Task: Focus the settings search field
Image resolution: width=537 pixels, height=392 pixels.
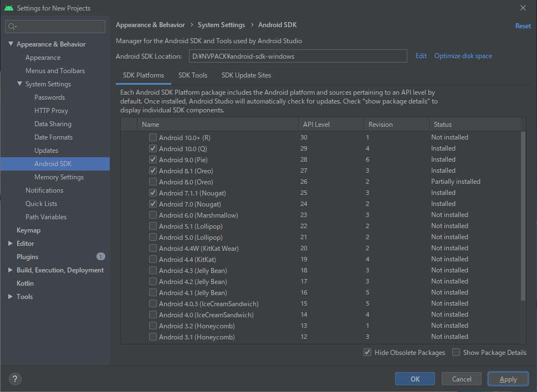Action: point(55,27)
